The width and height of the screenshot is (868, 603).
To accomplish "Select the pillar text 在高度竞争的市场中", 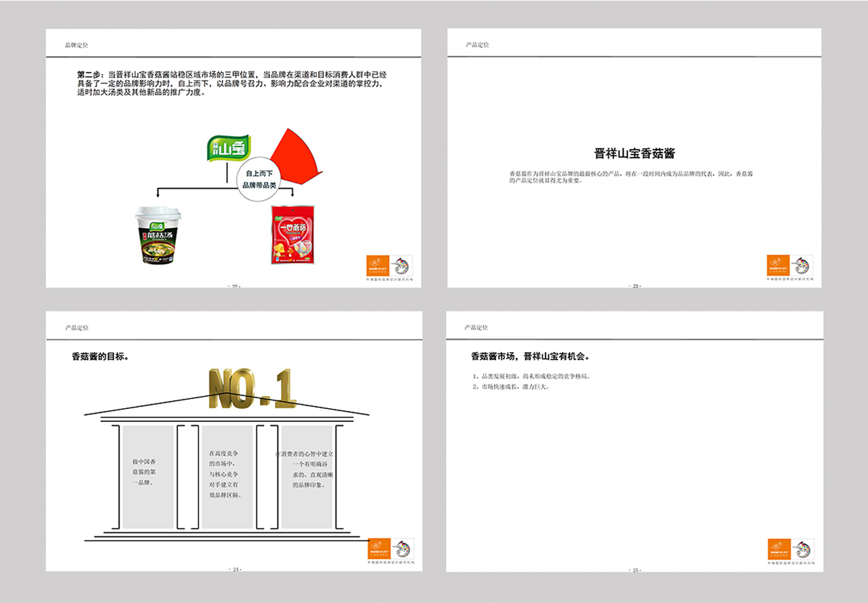I will click(225, 474).
